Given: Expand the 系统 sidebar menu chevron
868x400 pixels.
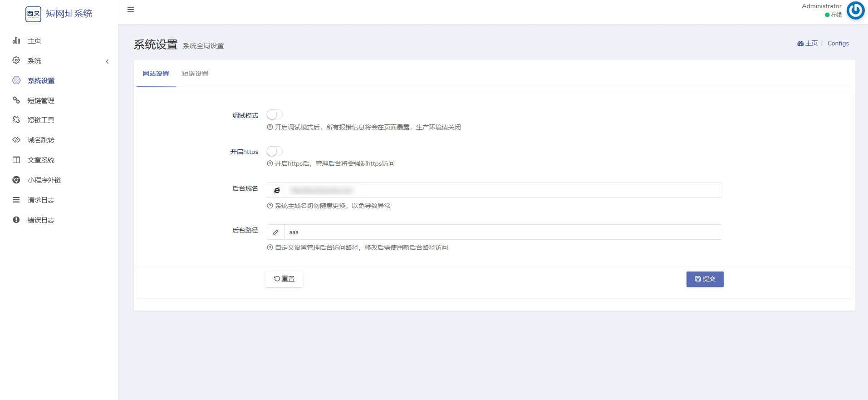Looking at the screenshot, I should click(x=107, y=61).
